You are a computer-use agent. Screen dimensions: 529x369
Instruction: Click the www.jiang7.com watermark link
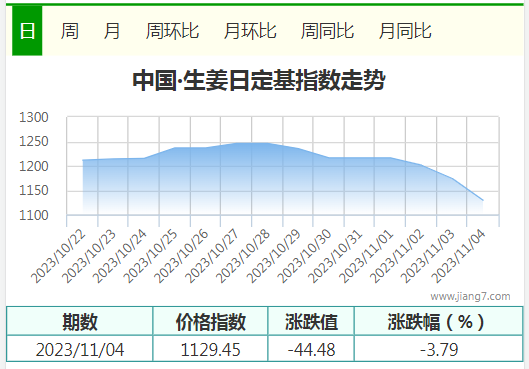pos(470,296)
